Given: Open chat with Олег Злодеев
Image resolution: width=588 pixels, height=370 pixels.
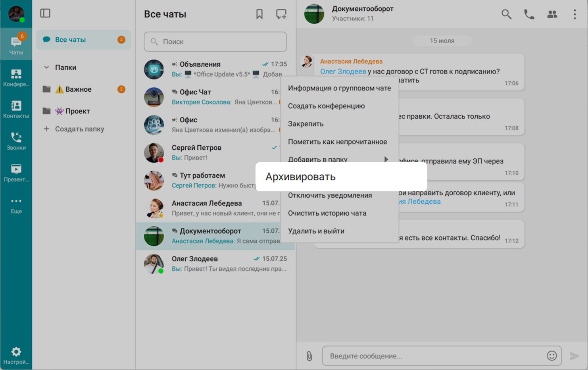Looking at the screenshot, I should pos(215,264).
